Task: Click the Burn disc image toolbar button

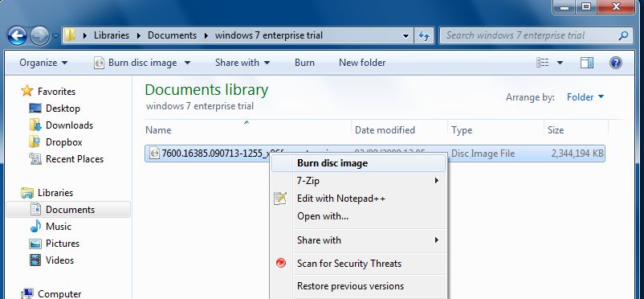Action: pyautogui.click(x=136, y=63)
